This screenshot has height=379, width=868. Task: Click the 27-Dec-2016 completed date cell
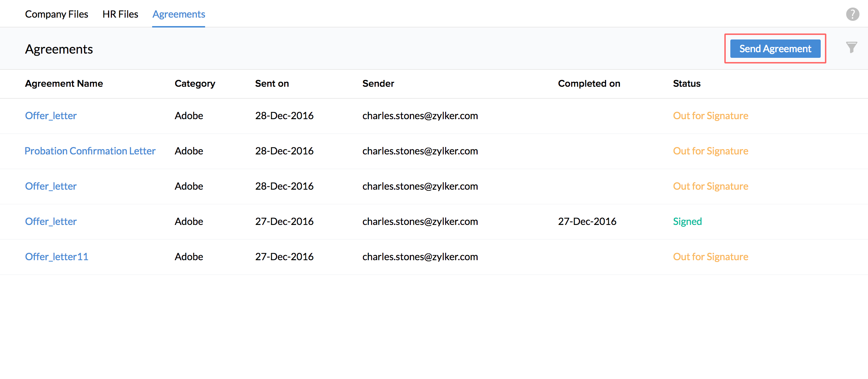(587, 221)
